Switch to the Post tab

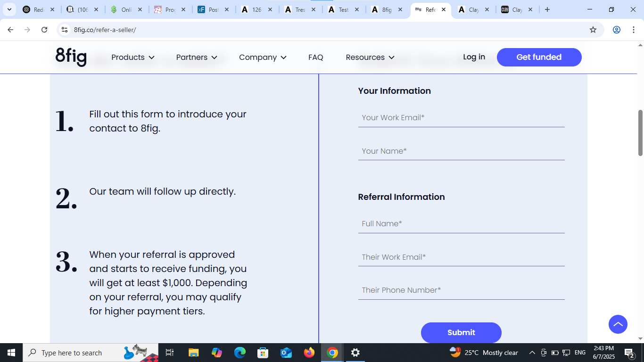213,9
